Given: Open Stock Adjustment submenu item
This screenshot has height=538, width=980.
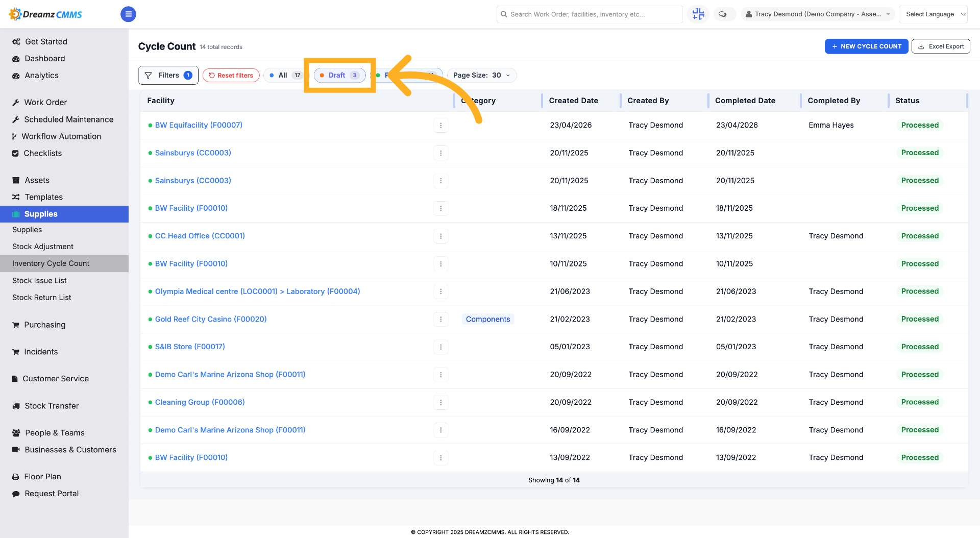Looking at the screenshot, I should tap(43, 247).
